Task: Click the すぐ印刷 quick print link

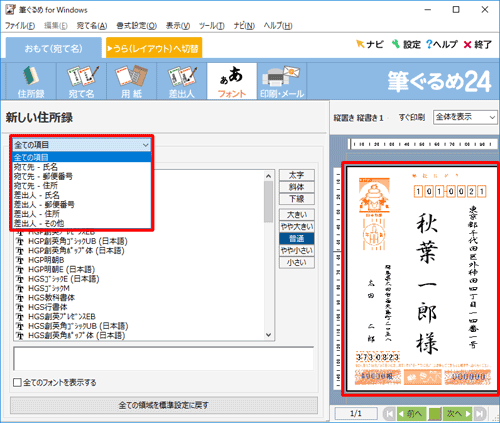Action: tap(412, 117)
